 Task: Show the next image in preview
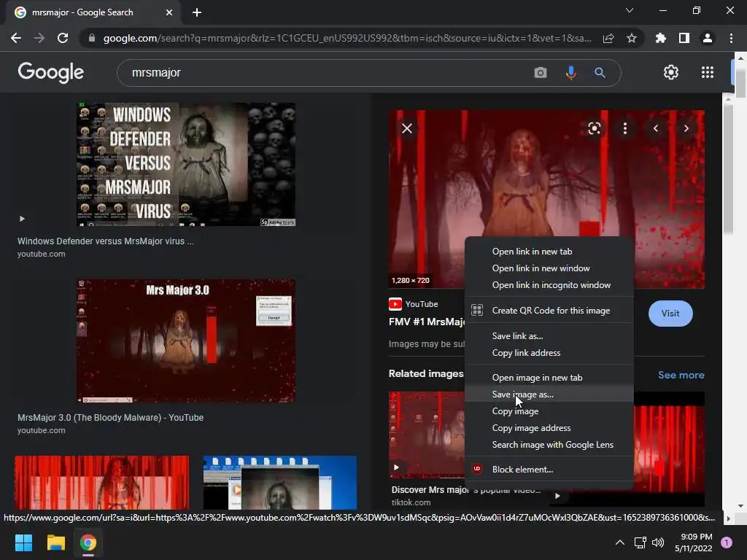[x=686, y=128]
